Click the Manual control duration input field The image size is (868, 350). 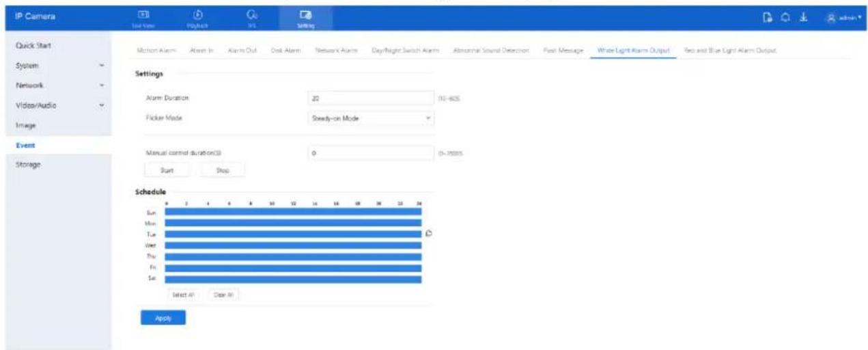371,153
